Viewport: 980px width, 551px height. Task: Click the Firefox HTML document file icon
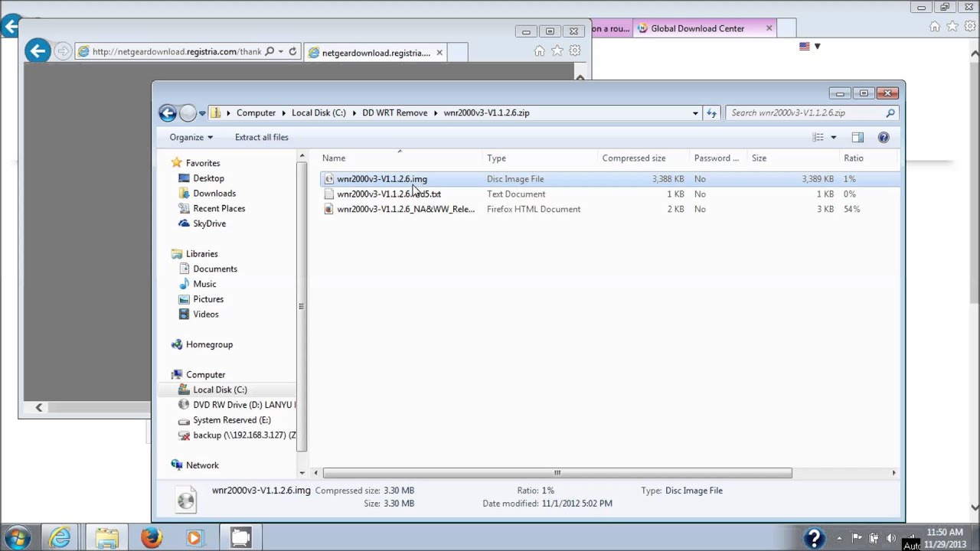[329, 209]
